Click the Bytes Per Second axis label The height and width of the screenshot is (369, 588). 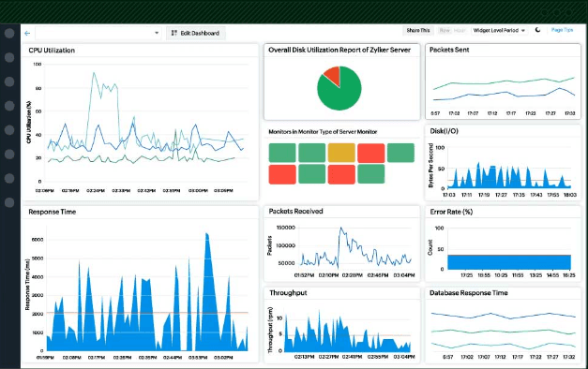[x=430, y=165]
